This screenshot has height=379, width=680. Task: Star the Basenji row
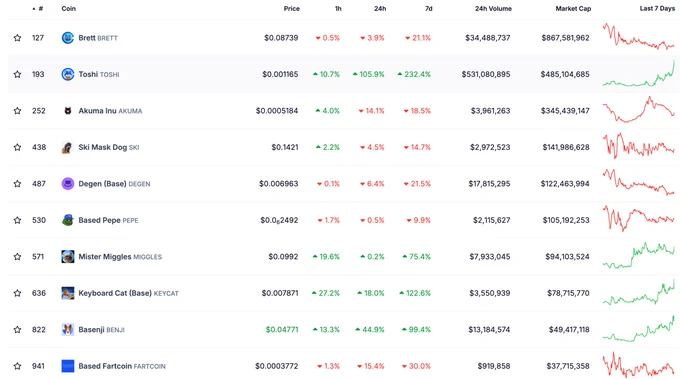17,329
